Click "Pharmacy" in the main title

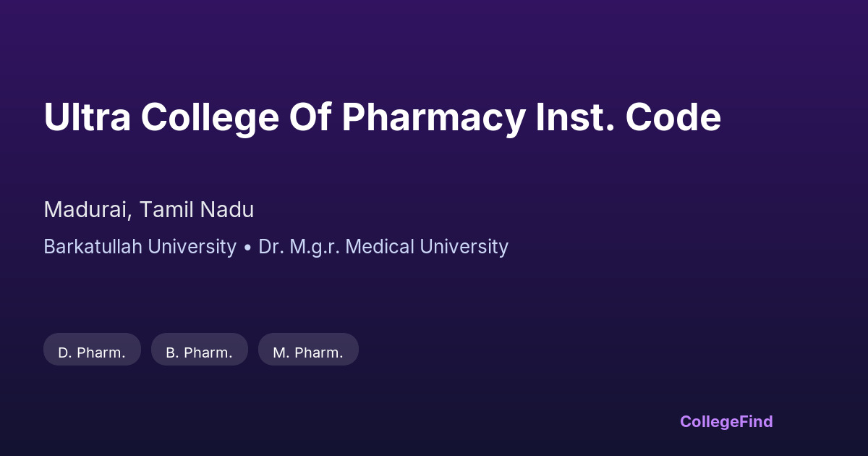[x=433, y=117]
